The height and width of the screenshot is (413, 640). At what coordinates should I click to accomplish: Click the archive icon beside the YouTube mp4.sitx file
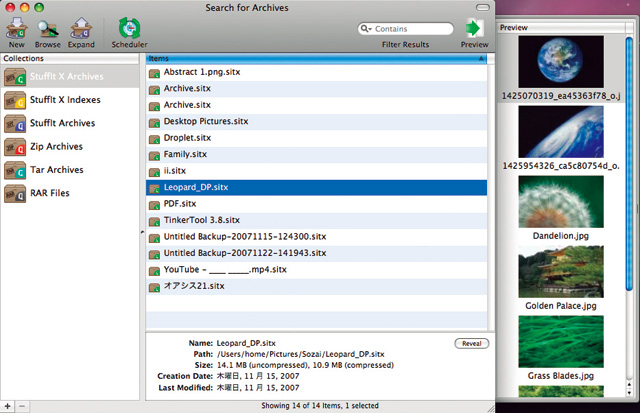[x=154, y=271]
